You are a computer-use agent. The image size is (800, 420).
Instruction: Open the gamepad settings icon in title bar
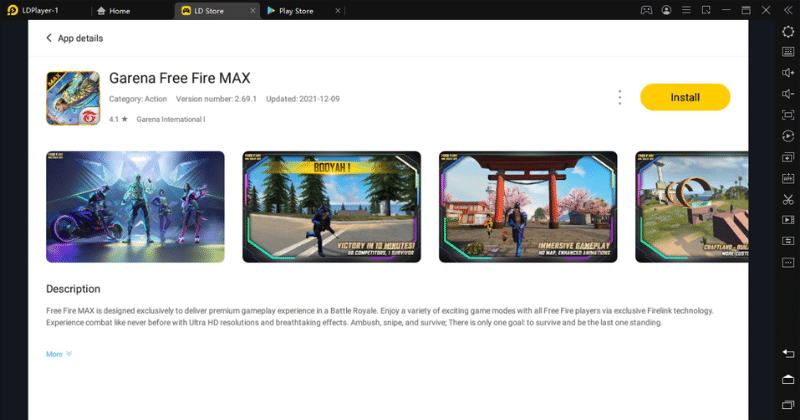646,10
